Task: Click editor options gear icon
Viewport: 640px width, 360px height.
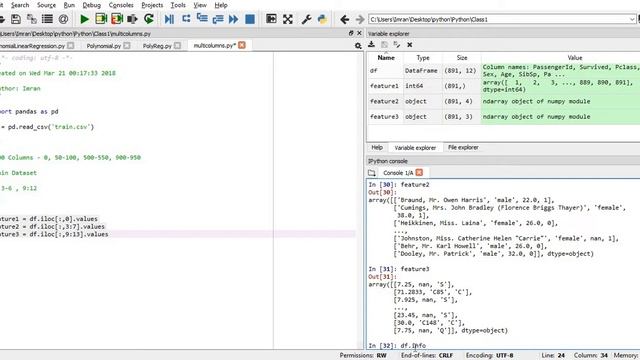Action: coord(358,46)
